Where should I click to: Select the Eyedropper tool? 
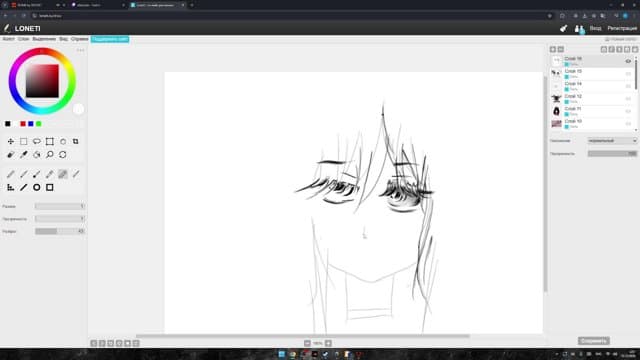point(24,155)
